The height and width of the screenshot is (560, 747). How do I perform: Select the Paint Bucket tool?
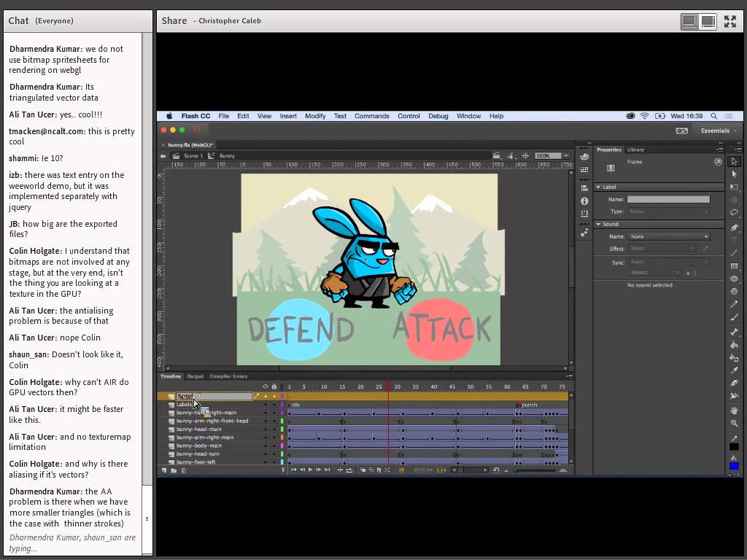pyautogui.click(x=734, y=345)
